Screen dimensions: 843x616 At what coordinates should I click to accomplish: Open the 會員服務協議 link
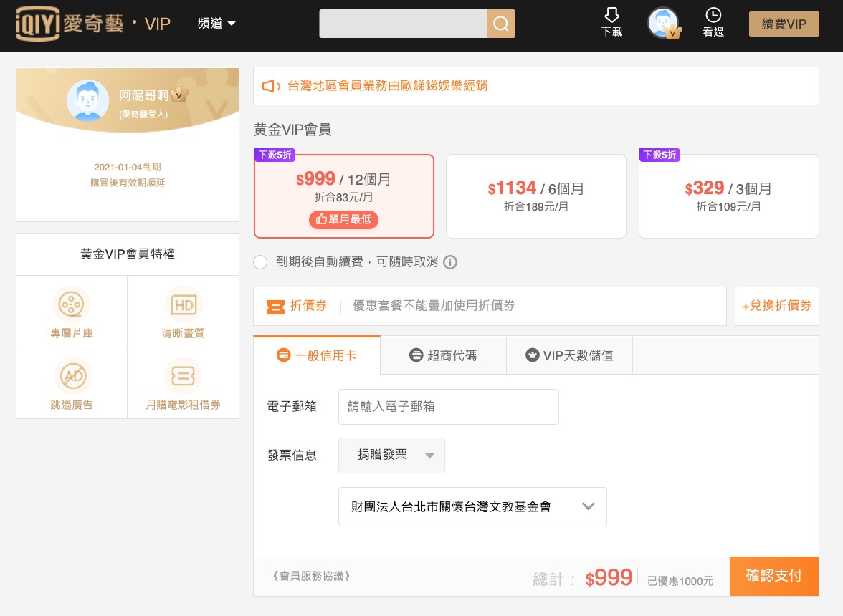pyautogui.click(x=311, y=577)
